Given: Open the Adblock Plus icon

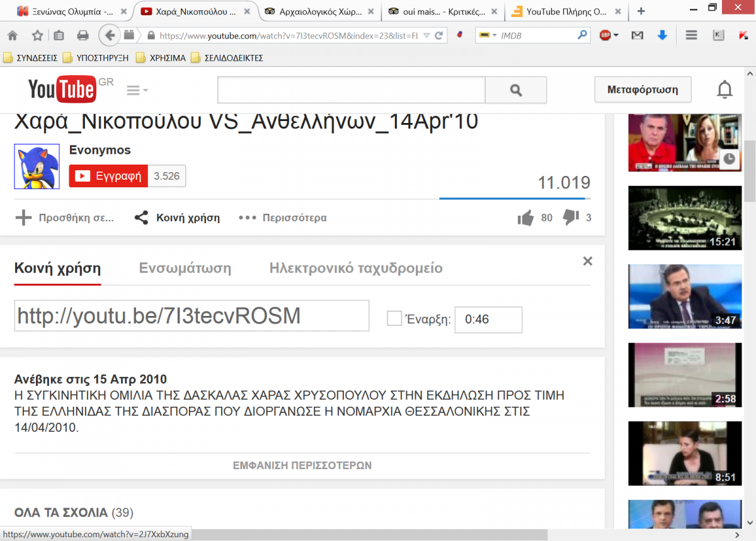Looking at the screenshot, I should coord(605,35).
